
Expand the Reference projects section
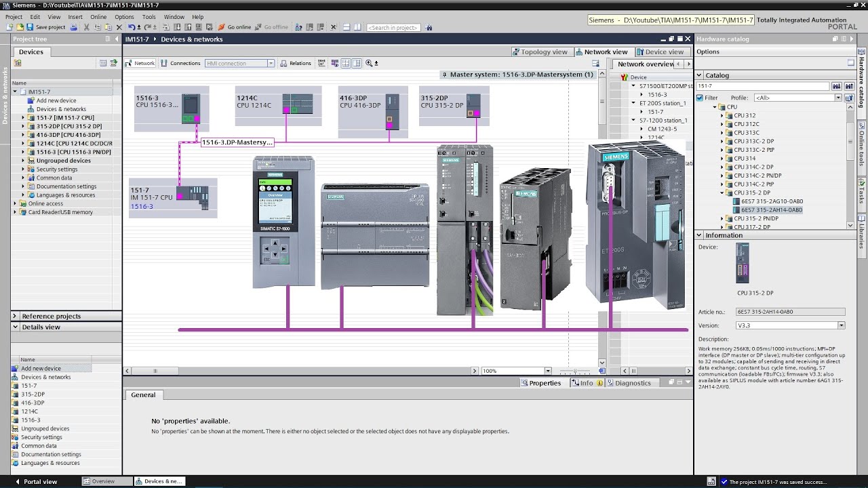[x=15, y=316]
